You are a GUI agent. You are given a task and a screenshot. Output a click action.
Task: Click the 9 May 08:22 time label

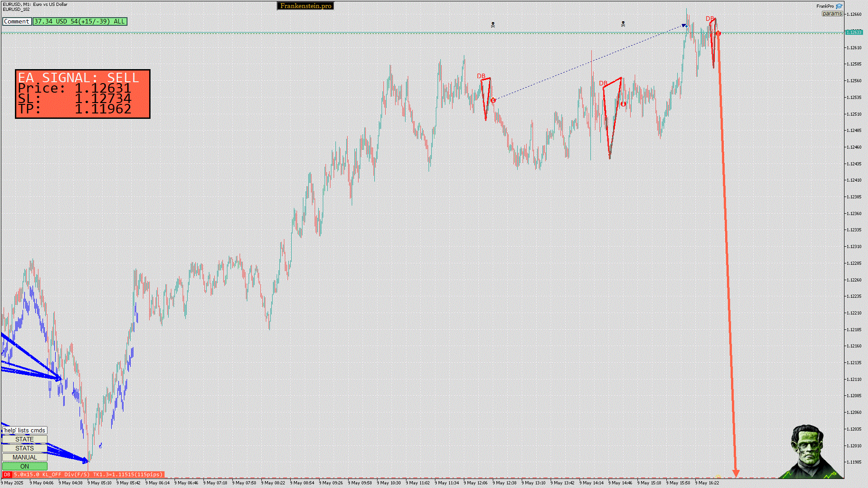273,483
